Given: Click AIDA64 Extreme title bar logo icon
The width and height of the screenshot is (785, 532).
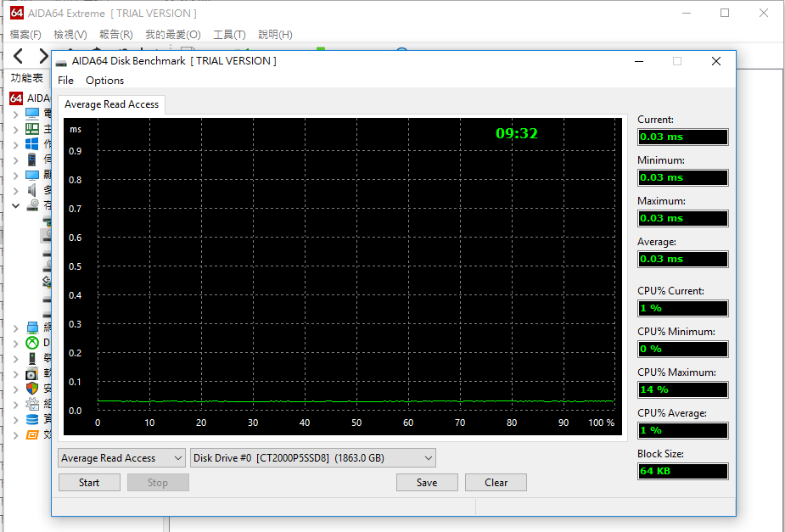Looking at the screenshot, I should pos(16,13).
